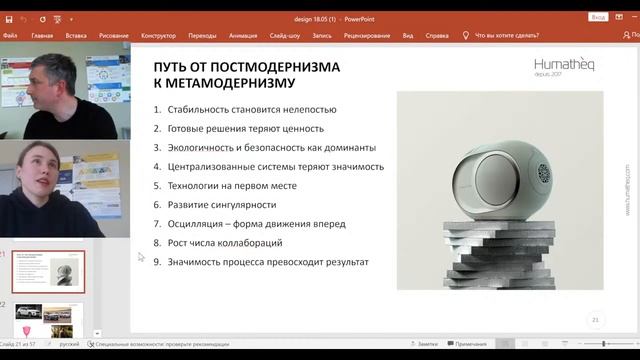The height and width of the screenshot is (360, 640).
Task: Click the accessibility checker icon in status bar
Action: pos(91,344)
